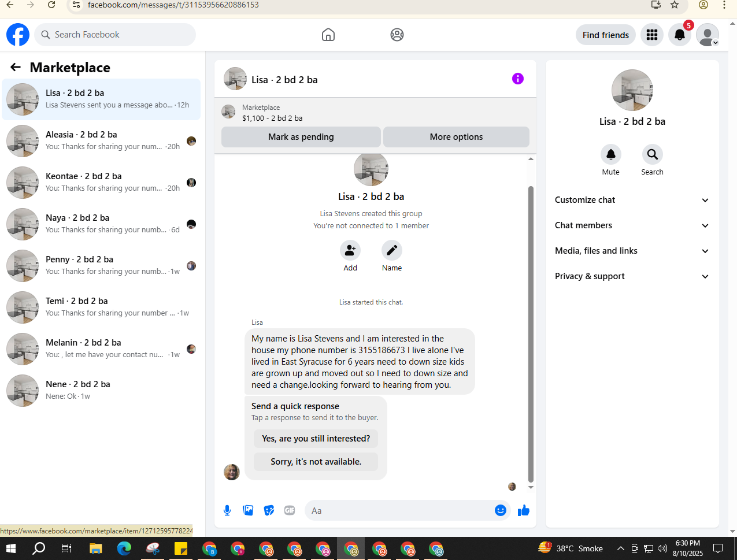The width and height of the screenshot is (737, 560).
Task: Open Naya · 2 bd 2 ba conversation
Action: tap(101, 224)
